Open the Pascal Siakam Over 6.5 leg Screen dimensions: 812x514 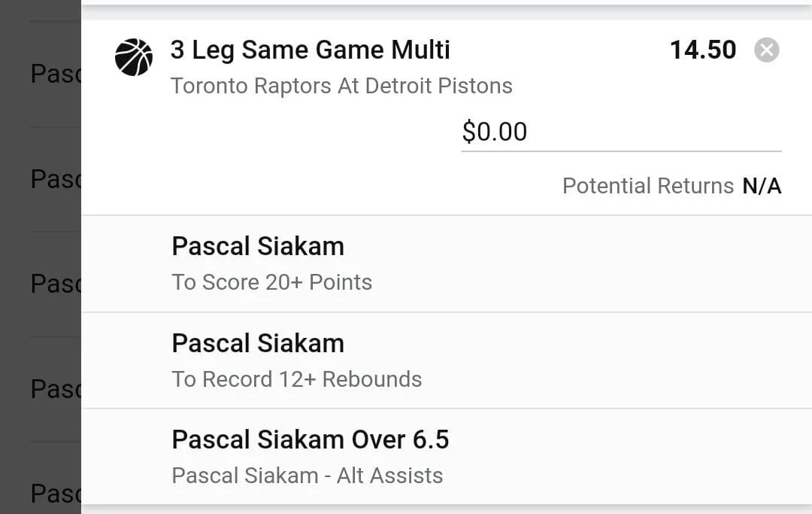pyautogui.click(x=310, y=439)
